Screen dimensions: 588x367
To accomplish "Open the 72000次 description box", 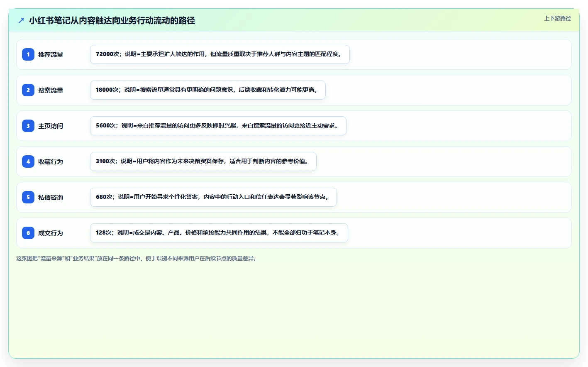I will coord(220,54).
